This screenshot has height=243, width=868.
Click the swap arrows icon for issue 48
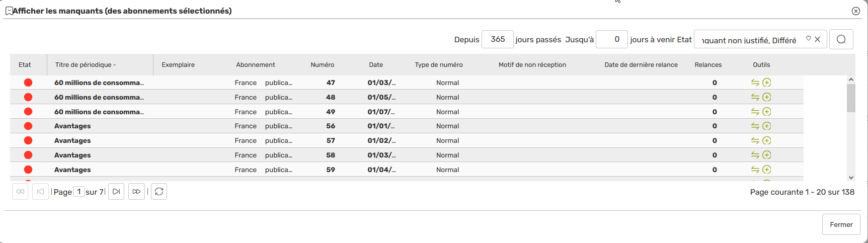click(x=755, y=97)
